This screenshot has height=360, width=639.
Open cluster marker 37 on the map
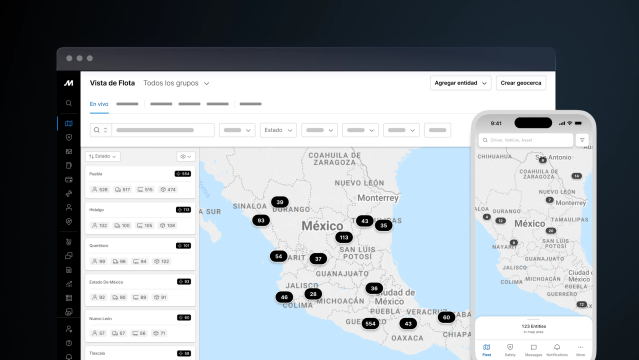pos(318,258)
